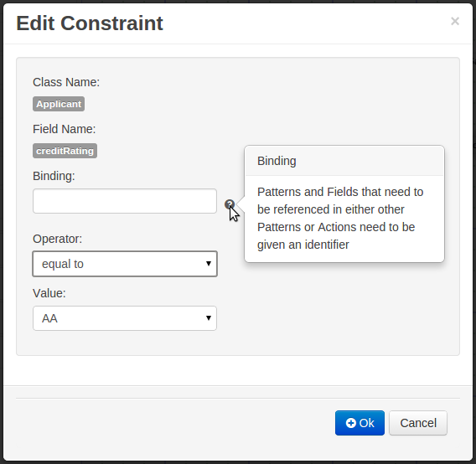
Task: Click the Binding popover description text
Action: (x=340, y=219)
